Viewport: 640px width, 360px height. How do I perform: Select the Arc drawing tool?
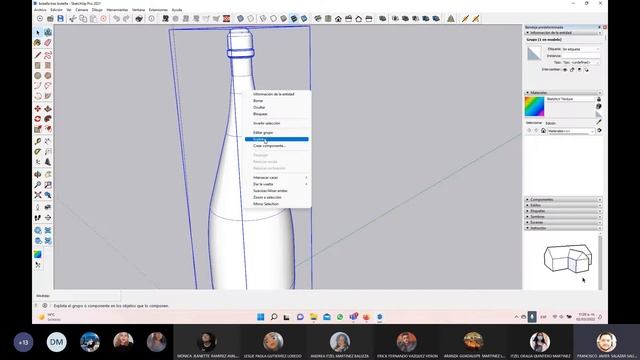[38, 86]
